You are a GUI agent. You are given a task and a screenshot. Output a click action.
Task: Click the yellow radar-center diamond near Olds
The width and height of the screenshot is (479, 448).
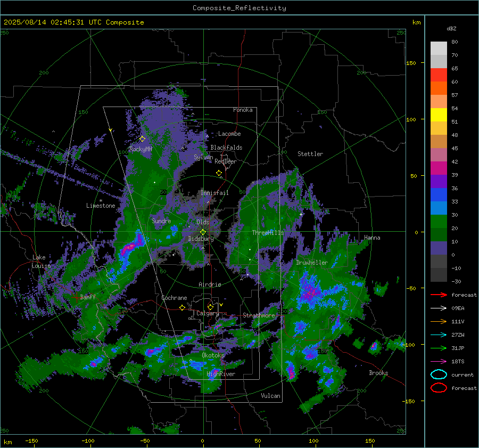(x=203, y=232)
